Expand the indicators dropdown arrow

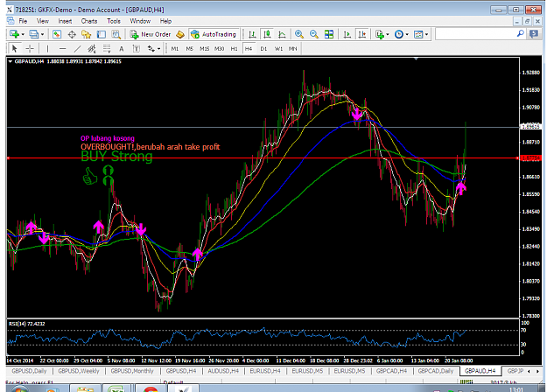[388, 34]
